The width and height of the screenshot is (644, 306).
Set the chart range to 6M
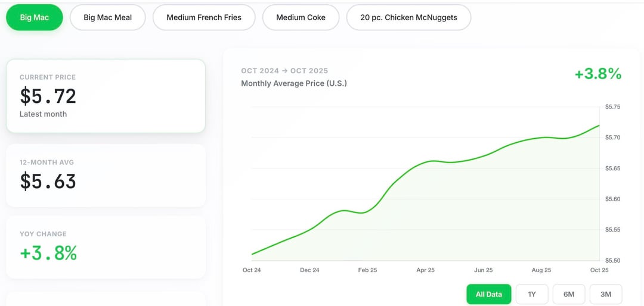(x=569, y=294)
